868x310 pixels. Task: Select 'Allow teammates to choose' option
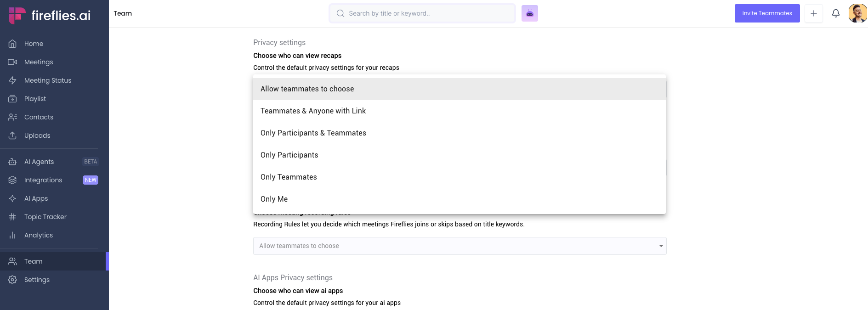(460, 89)
